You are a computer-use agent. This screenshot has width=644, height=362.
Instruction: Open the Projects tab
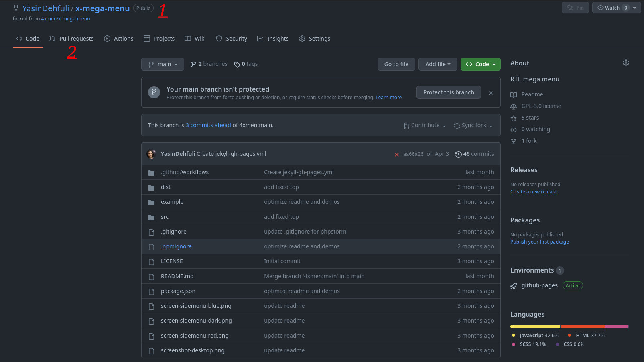click(159, 39)
